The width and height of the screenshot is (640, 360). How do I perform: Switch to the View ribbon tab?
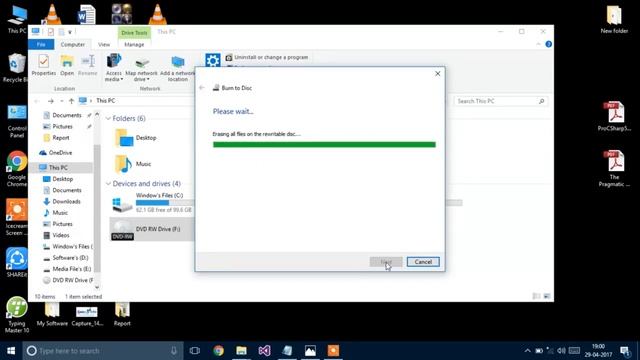click(x=104, y=44)
